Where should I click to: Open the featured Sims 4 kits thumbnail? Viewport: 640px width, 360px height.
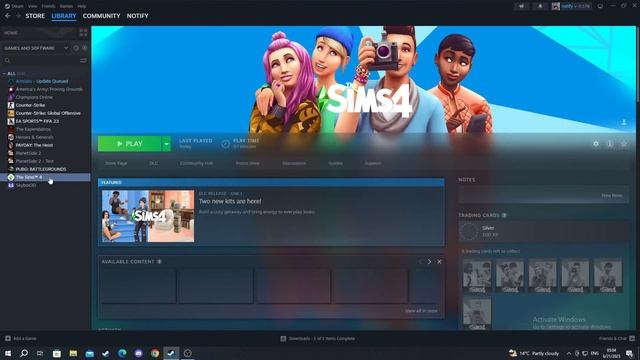[148, 216]
